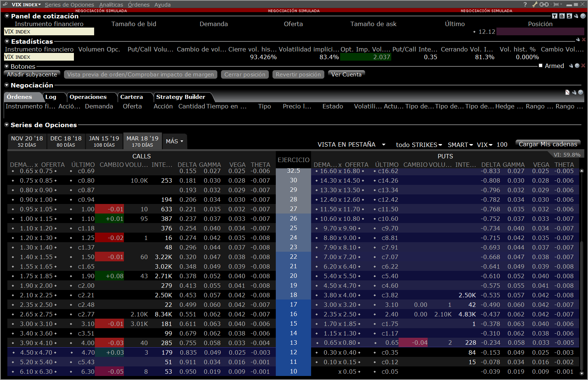
Task: Open the MÁS expirations dropdown
Action: pos(174,141)
